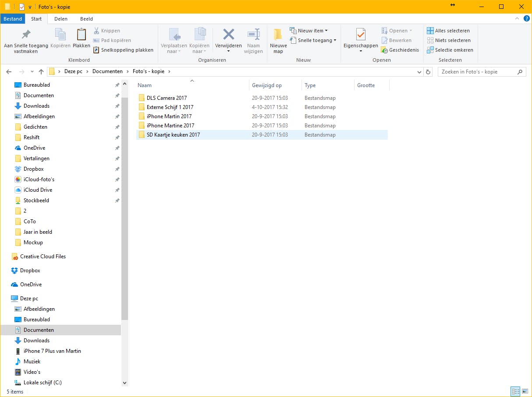Go up one folder level arrow
This screenshot has height=397, width=532.
[41, 72]
